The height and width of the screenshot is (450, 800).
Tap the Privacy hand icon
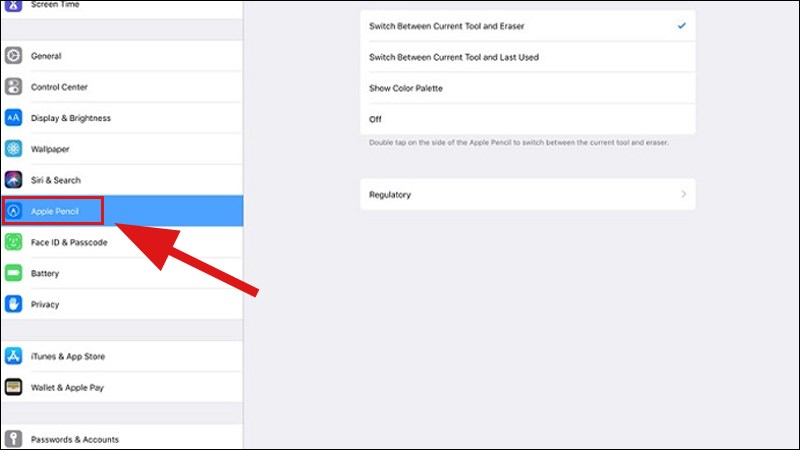[14, 304]
